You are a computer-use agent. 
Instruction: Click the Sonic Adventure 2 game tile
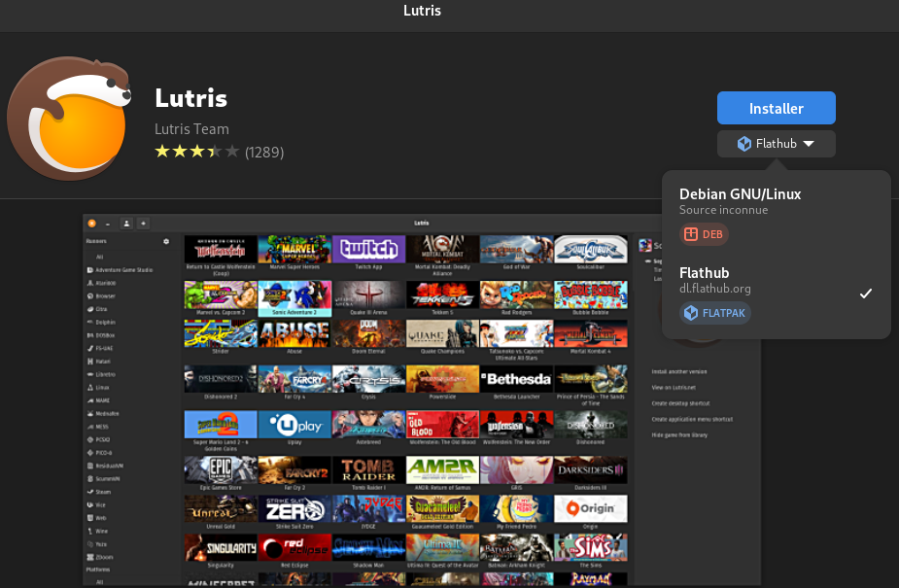pyautogui.click(x=294, y=298)
